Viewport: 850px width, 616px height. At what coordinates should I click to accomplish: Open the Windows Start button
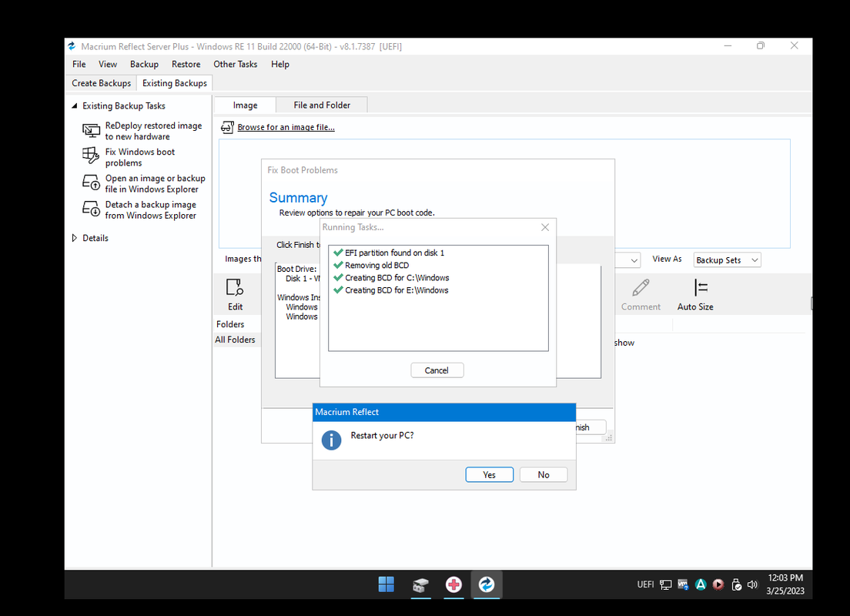coord(386,584)
